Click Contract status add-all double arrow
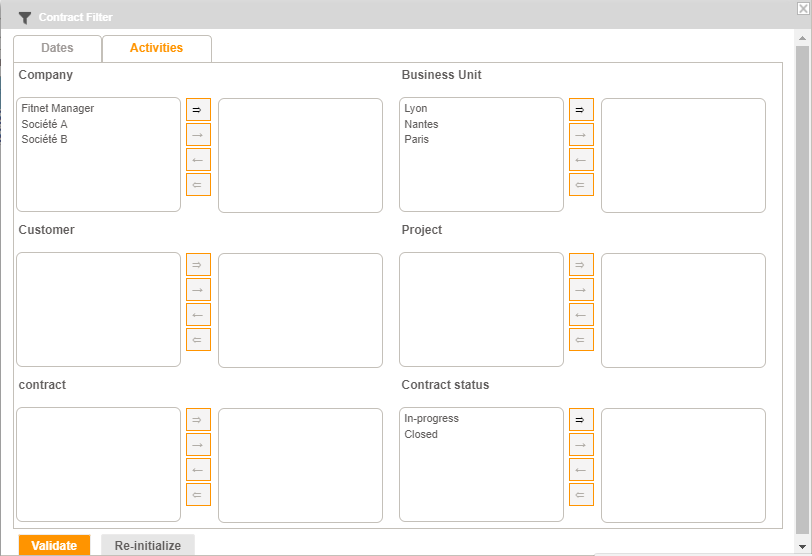 pos(581,419)
